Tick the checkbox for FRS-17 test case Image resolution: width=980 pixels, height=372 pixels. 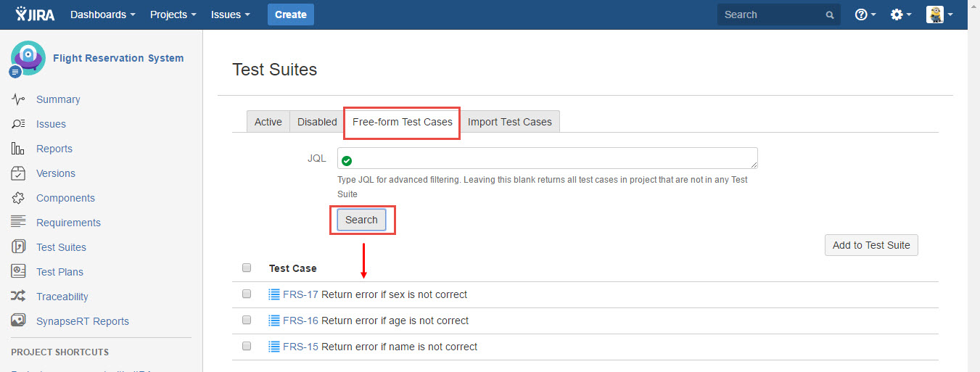247,294
